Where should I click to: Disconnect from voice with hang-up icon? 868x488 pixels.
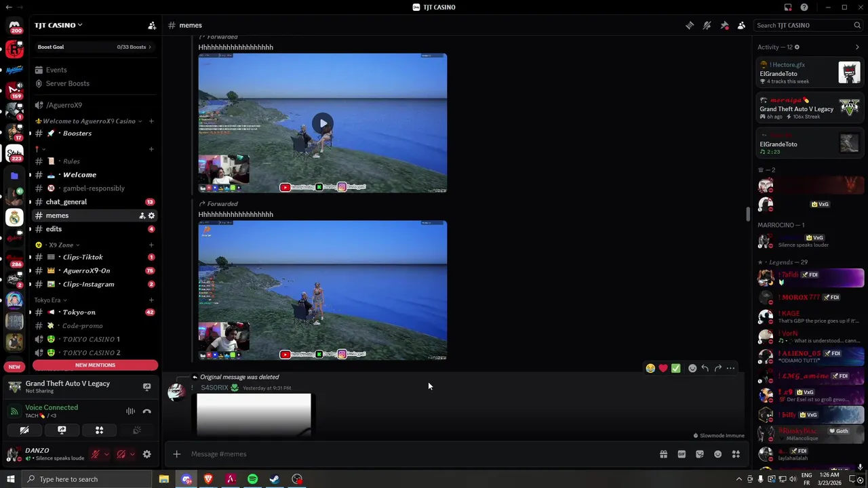146,411
